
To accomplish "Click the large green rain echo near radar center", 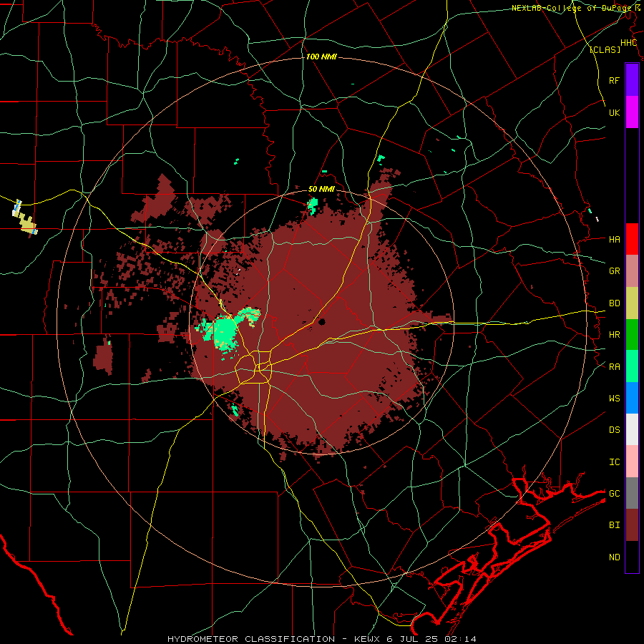I will coord(224,331).
